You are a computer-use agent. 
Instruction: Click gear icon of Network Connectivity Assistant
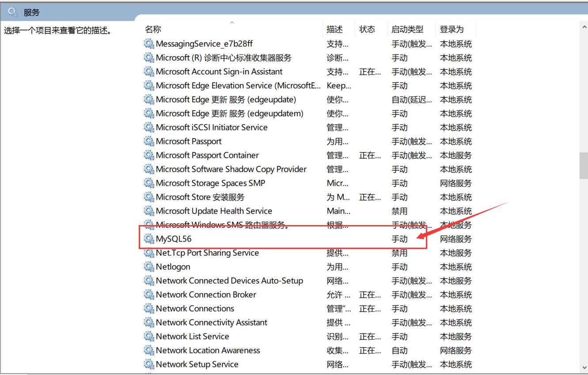[149, 322]
